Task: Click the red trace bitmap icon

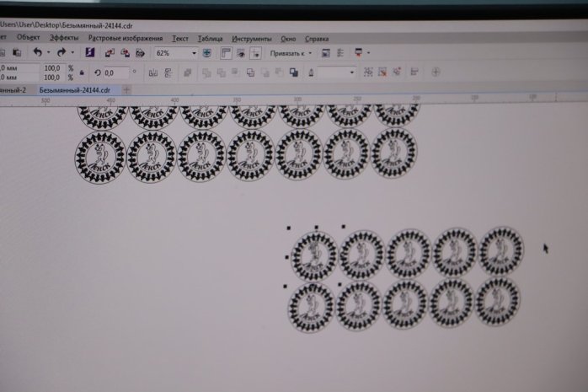Action: click(382, 72)
